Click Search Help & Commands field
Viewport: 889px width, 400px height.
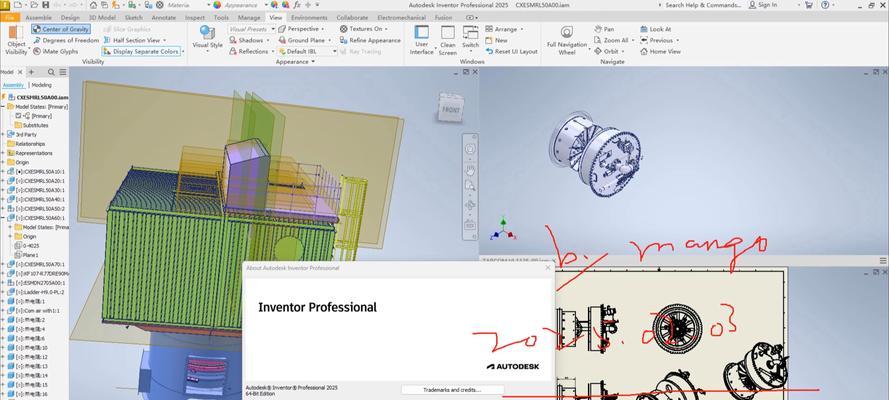703,5
